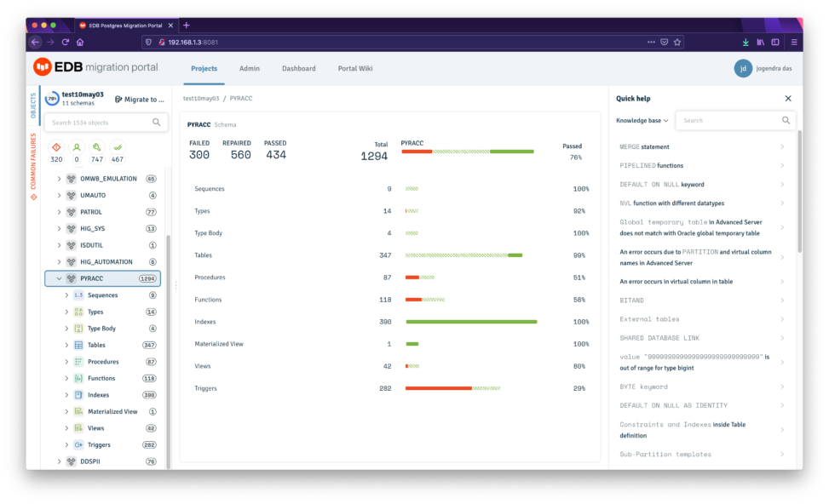Click the Procedures node icon
The image size is (829, 504).
(x=78, y=361)
